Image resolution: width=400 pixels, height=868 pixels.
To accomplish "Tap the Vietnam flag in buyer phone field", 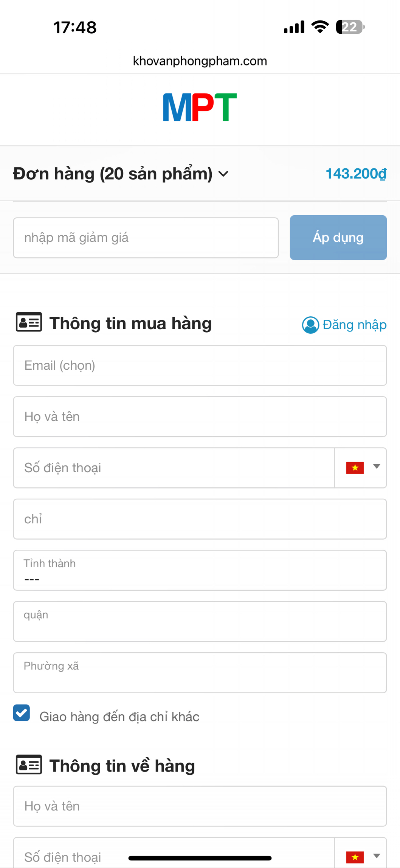I will coord(355,468).
